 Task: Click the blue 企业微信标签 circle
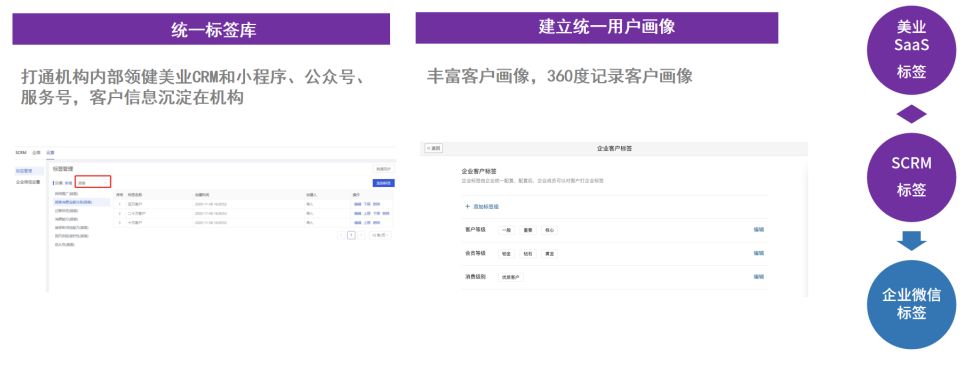pos(911,304)
